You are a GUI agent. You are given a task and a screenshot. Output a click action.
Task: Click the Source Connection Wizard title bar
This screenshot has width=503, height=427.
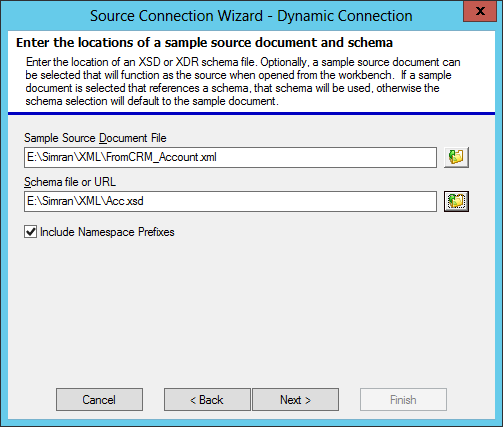coord(251,16)
